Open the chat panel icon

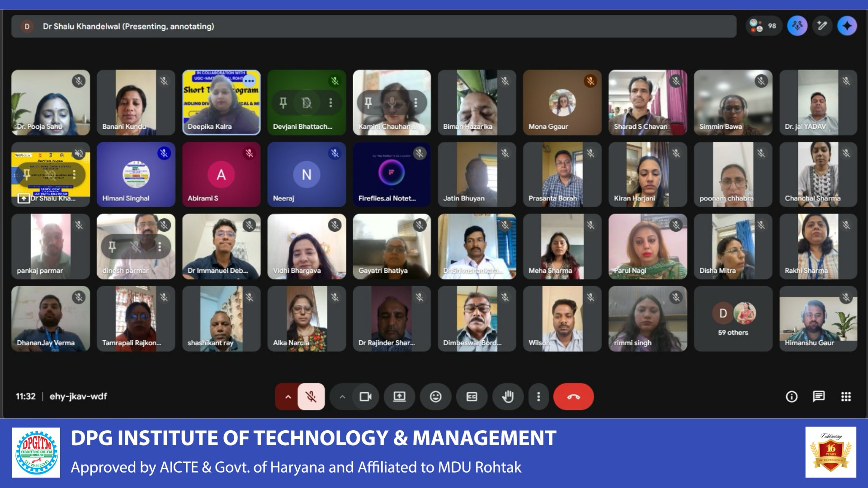click(x=819, y=397)
